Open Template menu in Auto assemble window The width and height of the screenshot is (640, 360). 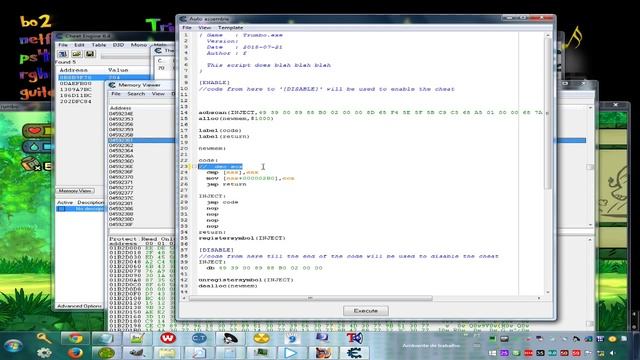tap(231, 28)
